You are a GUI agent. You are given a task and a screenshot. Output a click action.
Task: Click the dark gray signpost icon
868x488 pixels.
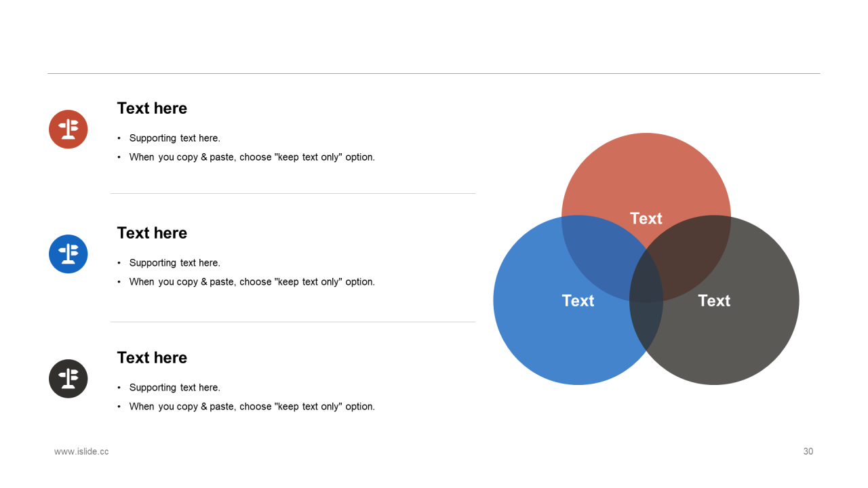[x=68, y=379]
